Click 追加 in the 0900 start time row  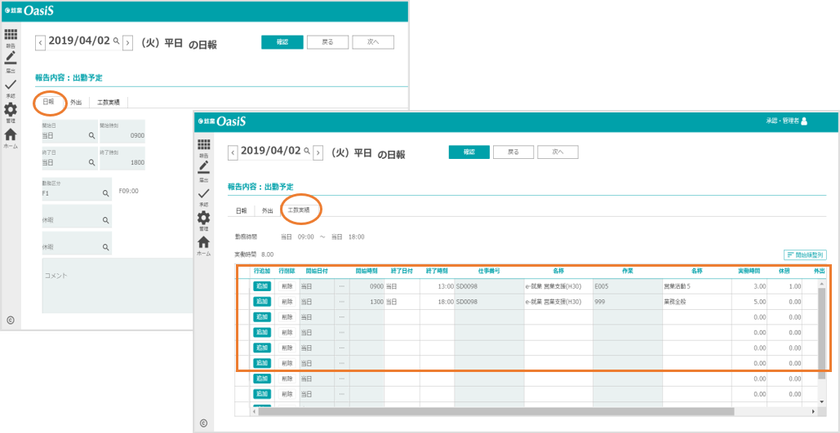[262, 286]
